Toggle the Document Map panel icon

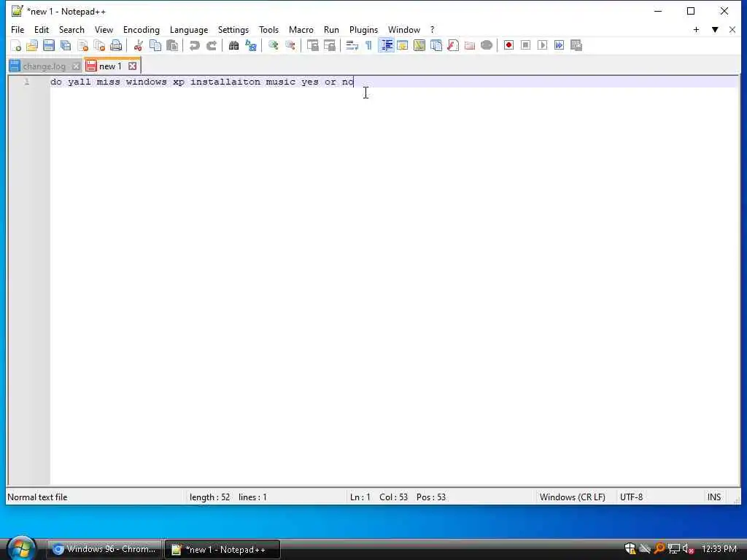pos(419,45)
